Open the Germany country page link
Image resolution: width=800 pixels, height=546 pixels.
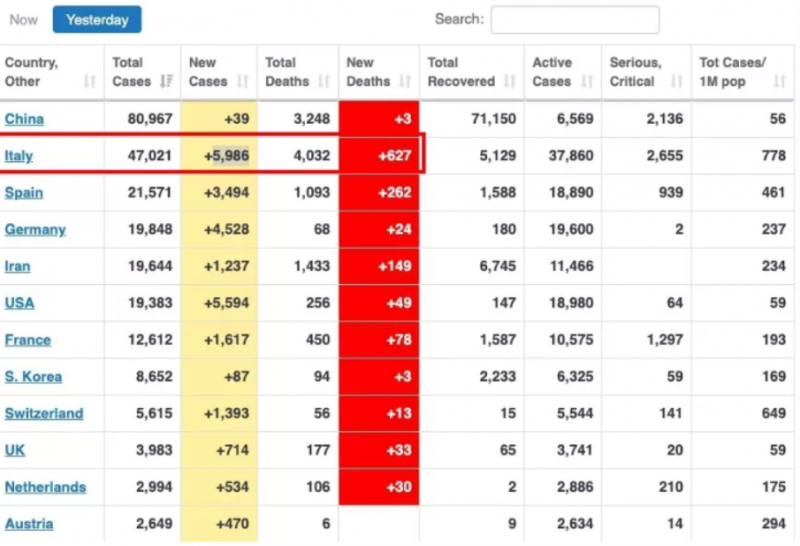[x=35, y=229]
